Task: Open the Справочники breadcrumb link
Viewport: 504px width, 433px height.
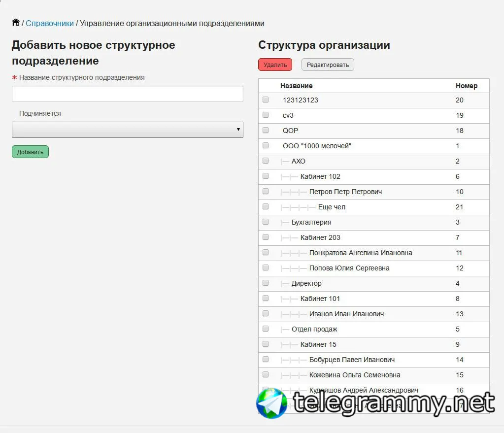Action: [x=50, y=23]
